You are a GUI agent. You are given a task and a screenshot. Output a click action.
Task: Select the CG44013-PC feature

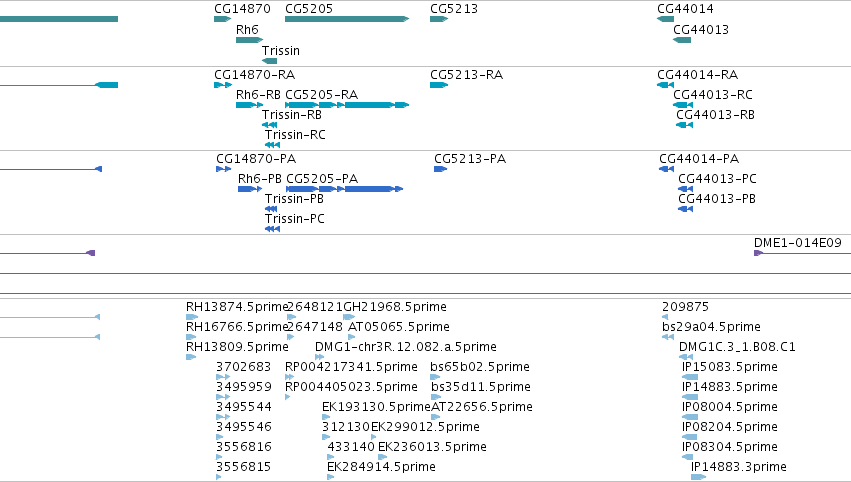click(685, 189)
